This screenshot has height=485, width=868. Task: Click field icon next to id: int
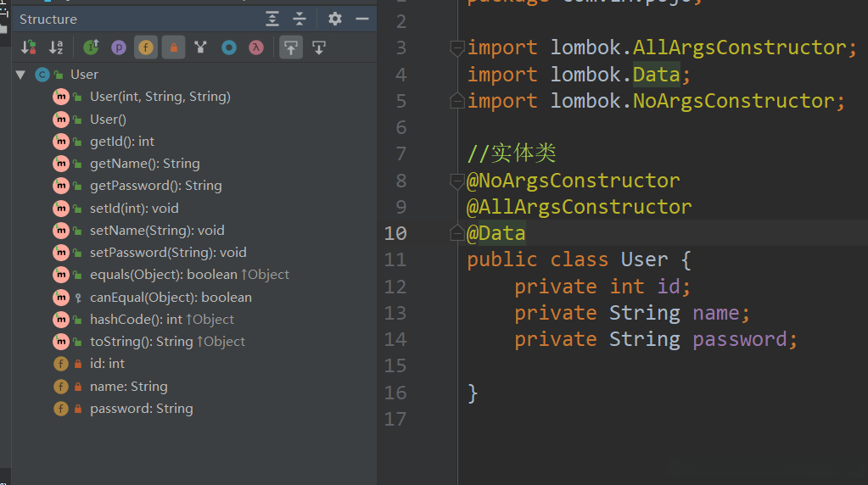[x=61, y=364]
